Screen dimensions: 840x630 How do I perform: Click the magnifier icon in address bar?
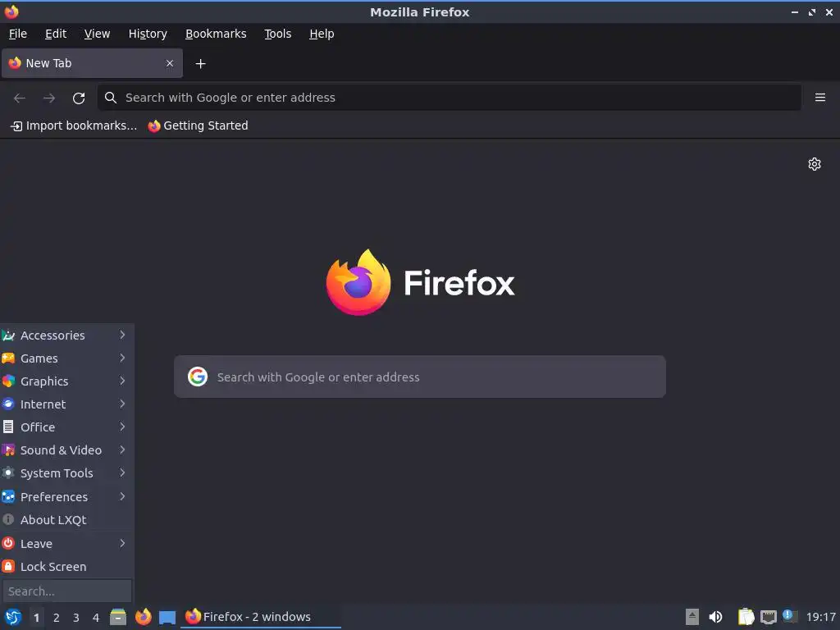tap(111, 98)
